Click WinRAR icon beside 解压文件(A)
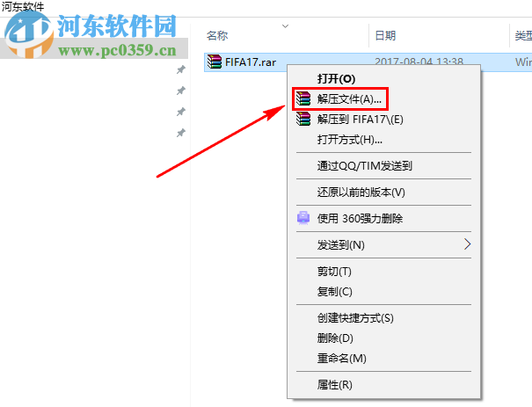 coord(303,98)
